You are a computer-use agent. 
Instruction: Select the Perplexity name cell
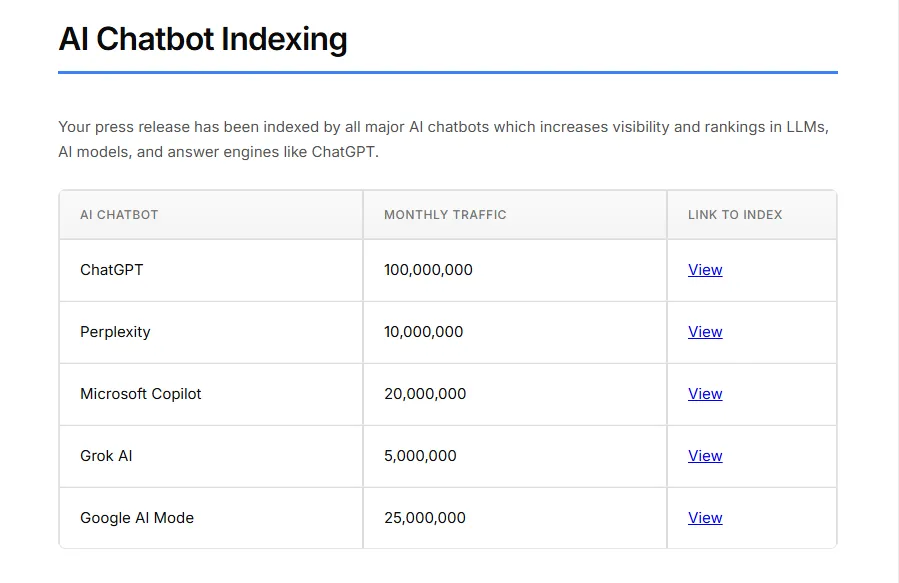tap(115, 332)
